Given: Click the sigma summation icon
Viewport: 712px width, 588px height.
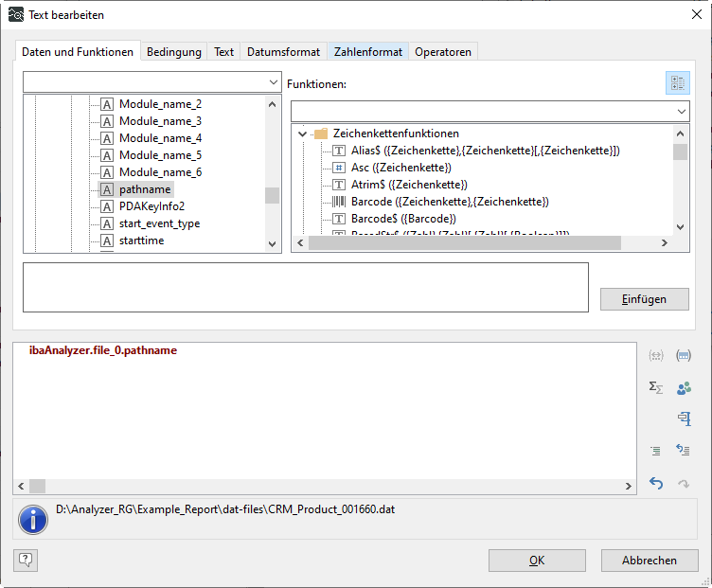Looking at the screenshot, I should [655, 387].
